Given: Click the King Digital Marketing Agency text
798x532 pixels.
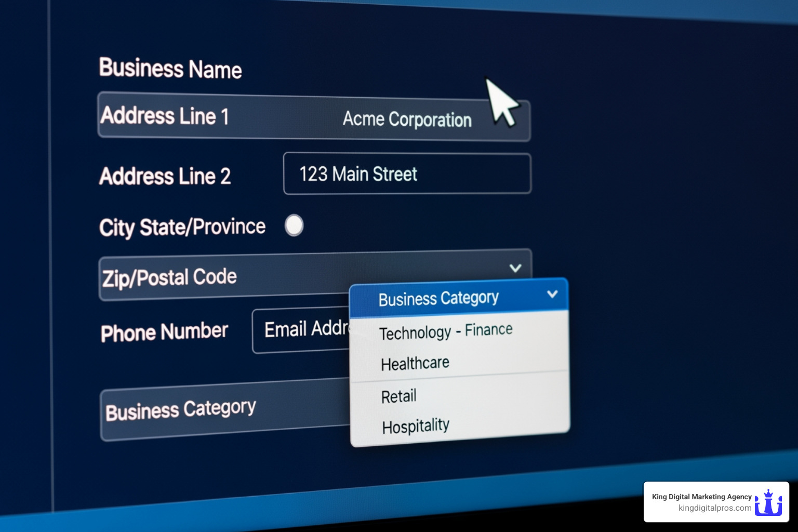Looking at the screenshot, I should point(701,497).
